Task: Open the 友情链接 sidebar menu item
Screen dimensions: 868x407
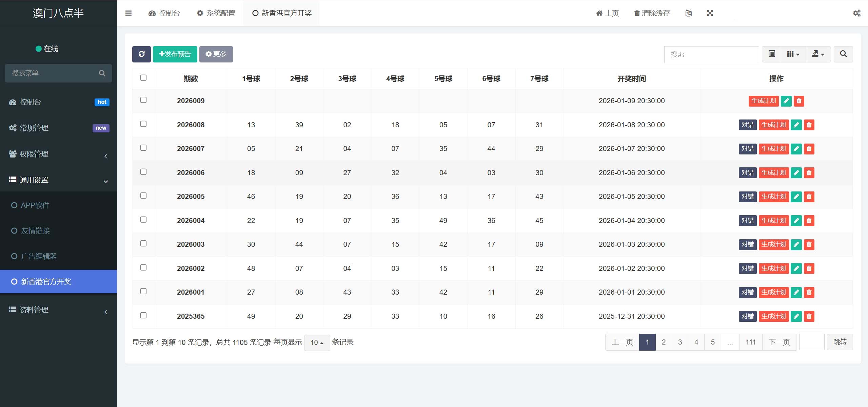Action: click(x=35, y=231)
